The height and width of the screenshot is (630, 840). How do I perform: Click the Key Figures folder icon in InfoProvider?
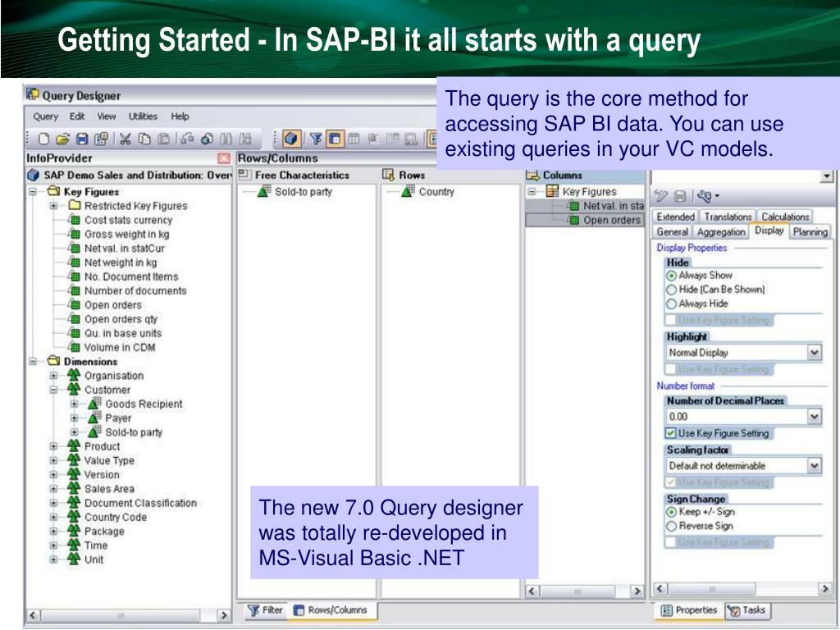[x=53, y=191]
